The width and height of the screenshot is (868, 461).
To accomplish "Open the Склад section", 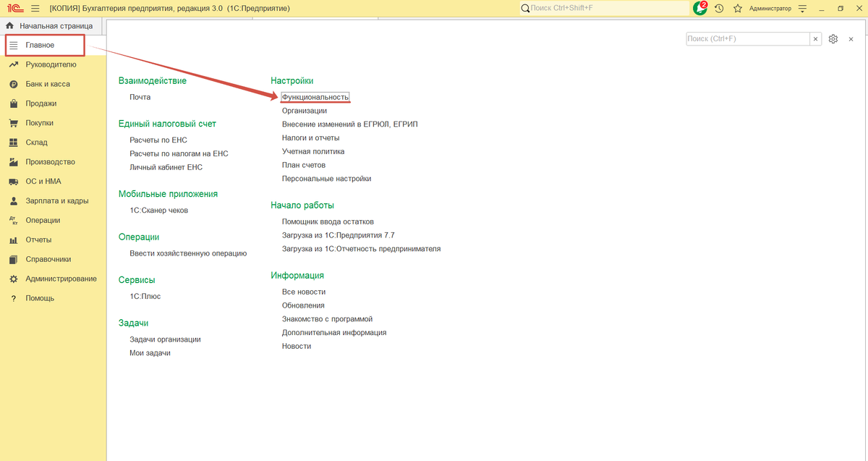I will coord(36,143).
